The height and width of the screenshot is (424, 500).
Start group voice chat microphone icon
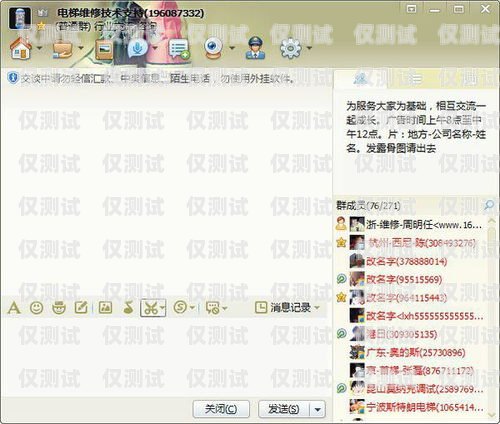pos(137,49)
